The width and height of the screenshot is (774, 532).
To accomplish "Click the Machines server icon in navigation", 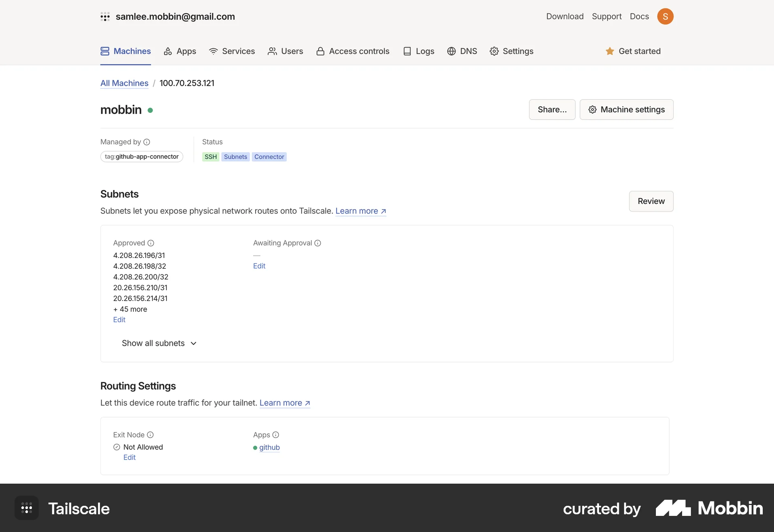I will [x=105, y=51].
